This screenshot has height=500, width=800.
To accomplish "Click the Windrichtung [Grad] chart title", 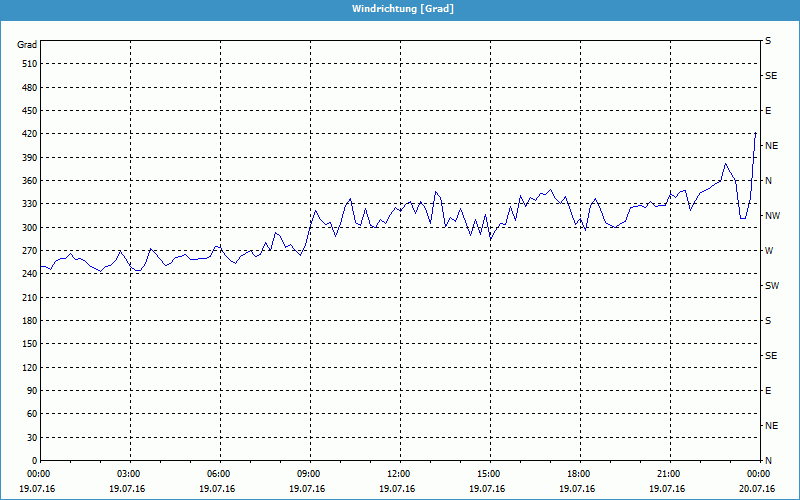I will click(400, 8).
